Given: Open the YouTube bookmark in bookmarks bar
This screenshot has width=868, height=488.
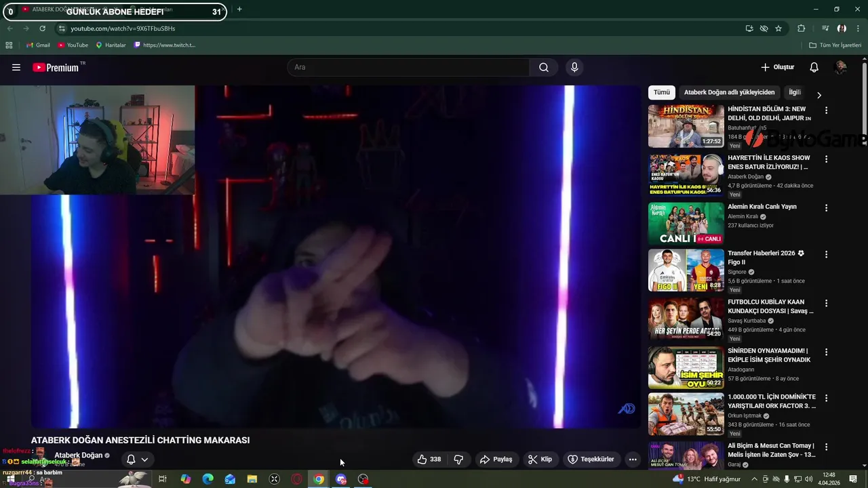Looking at the screenshot, I should point(73,45).
